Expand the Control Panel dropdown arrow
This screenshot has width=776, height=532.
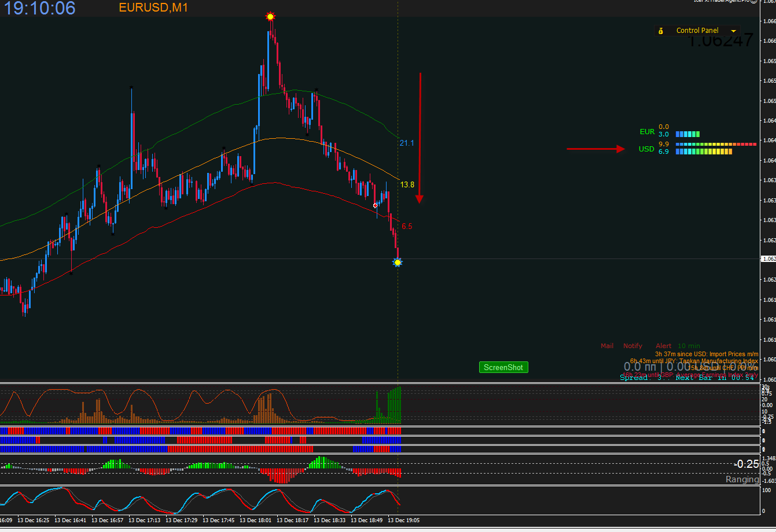[734, 31]
